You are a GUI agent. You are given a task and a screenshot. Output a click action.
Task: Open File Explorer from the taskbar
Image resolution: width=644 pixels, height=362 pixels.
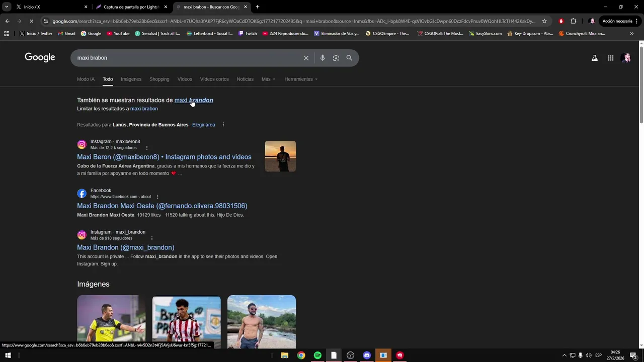(284, 355)
